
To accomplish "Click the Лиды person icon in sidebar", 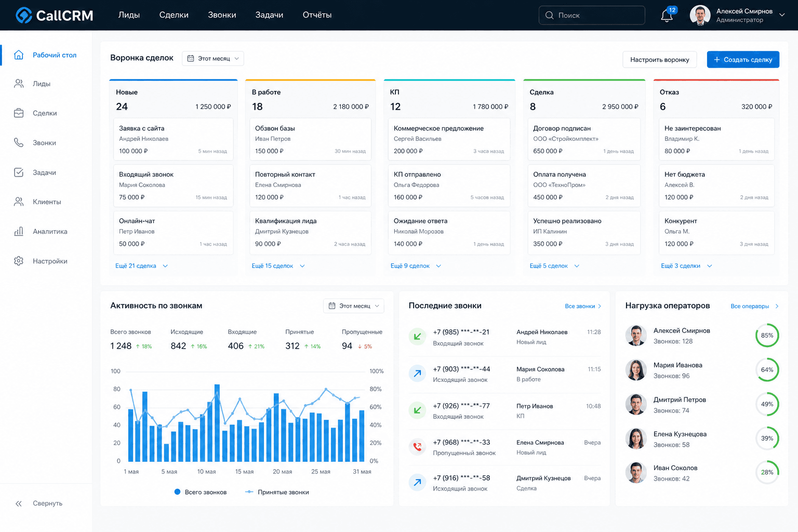I will [x=19, y=84].
